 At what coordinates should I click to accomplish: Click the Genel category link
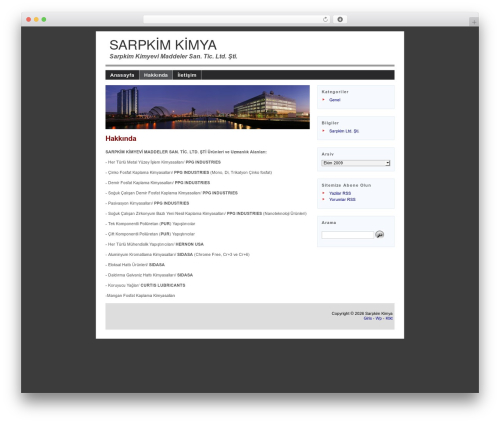335,100
